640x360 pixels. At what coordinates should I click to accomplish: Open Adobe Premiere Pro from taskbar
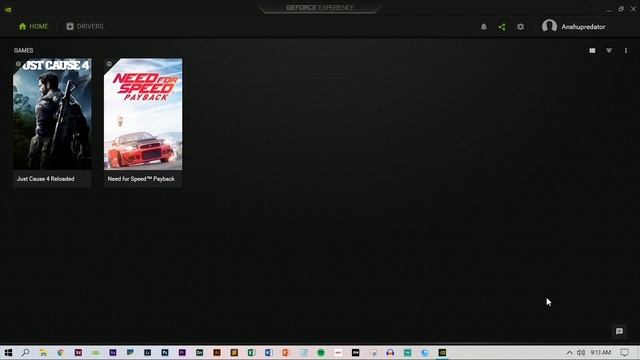click(182, 353)
